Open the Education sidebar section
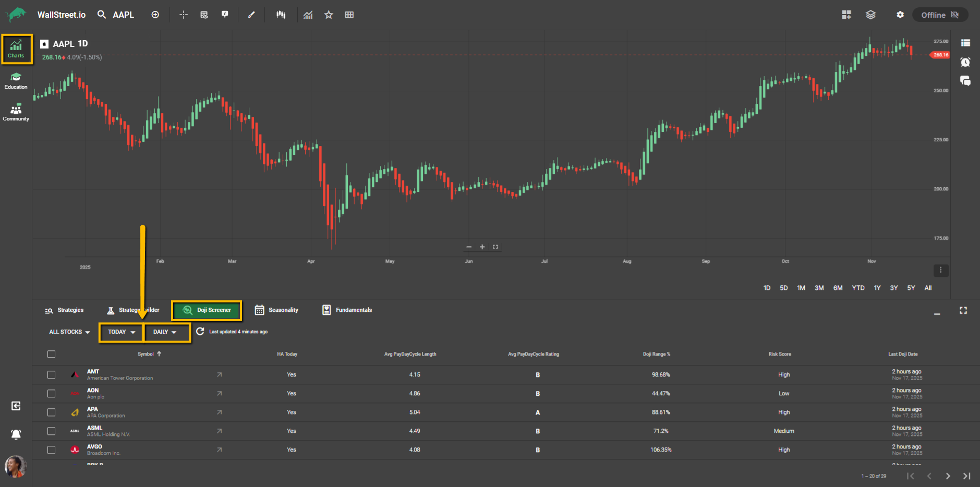The image size is (980, 487). [16, 81]
